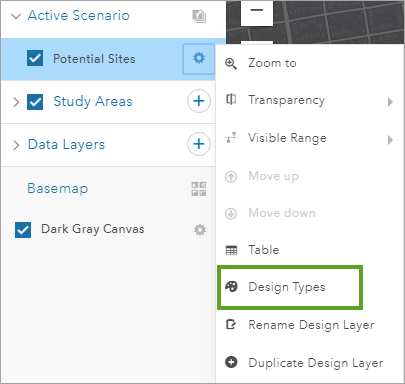The height and width of the screenshot is (384, 405).
Task: Open the Basemap gallery grid icon
Action: pyautogui.click(x=199, y=189)
